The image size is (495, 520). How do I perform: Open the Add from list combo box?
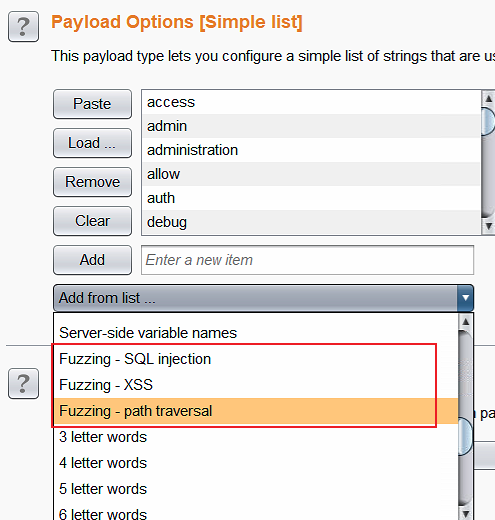(x=263, y=298)
